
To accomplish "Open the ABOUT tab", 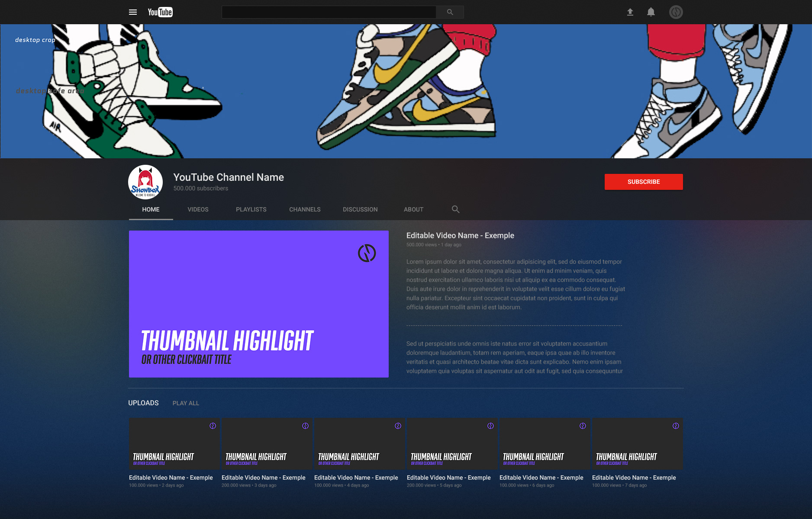I will (413, 209).
